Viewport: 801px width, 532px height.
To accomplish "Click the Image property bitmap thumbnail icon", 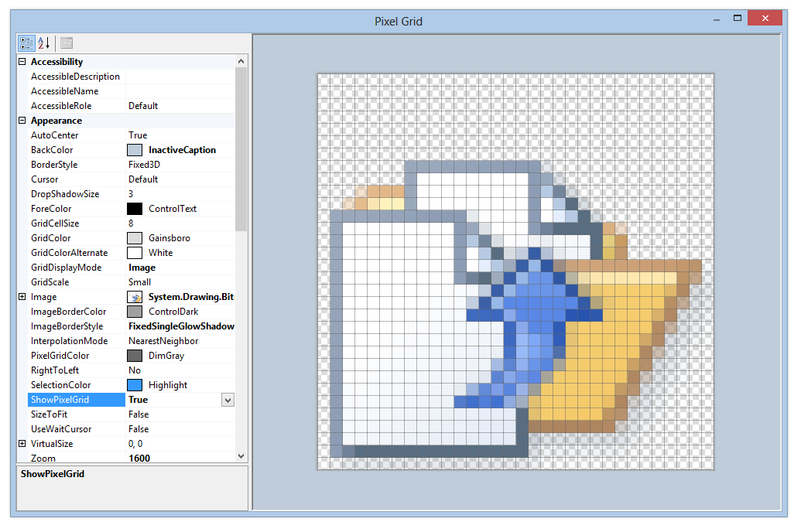I will coord(135,297).
